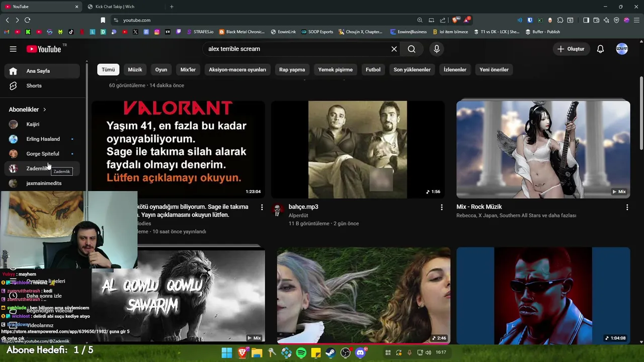Open Kaijiri channel subscription

pos(42,124)
